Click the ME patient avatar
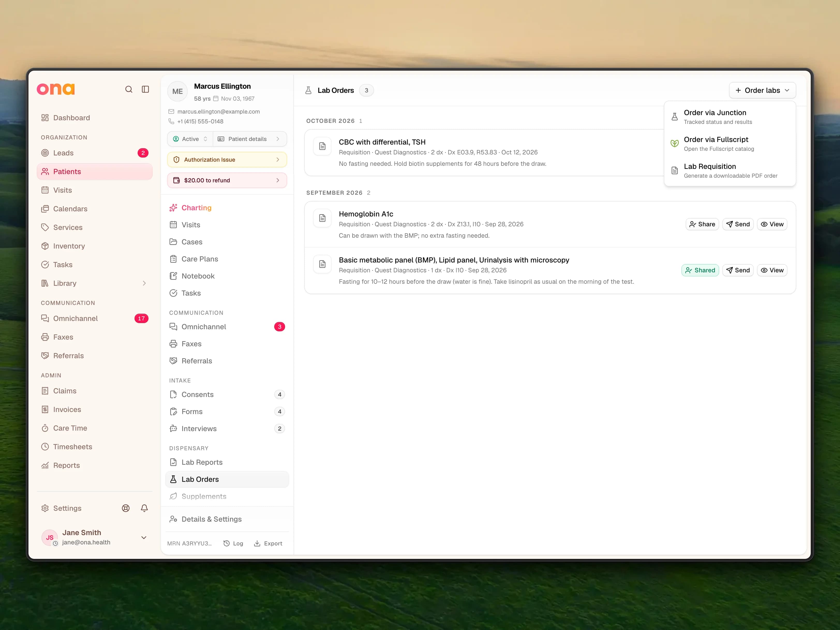Image resolution: width=840 pixels, height=630 pixels. pos(177,92)
